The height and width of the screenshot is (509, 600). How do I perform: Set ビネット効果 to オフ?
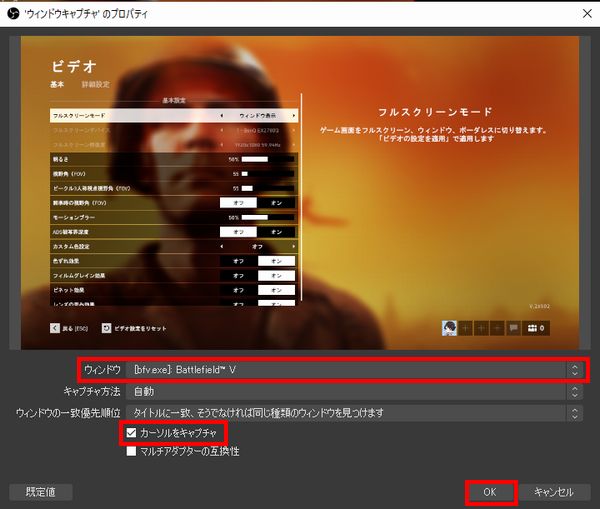pyautogui.click(x=238, y=290)
